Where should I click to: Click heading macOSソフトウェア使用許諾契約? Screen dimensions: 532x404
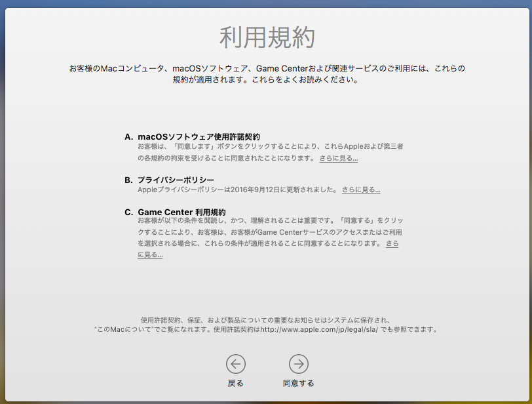199,137
